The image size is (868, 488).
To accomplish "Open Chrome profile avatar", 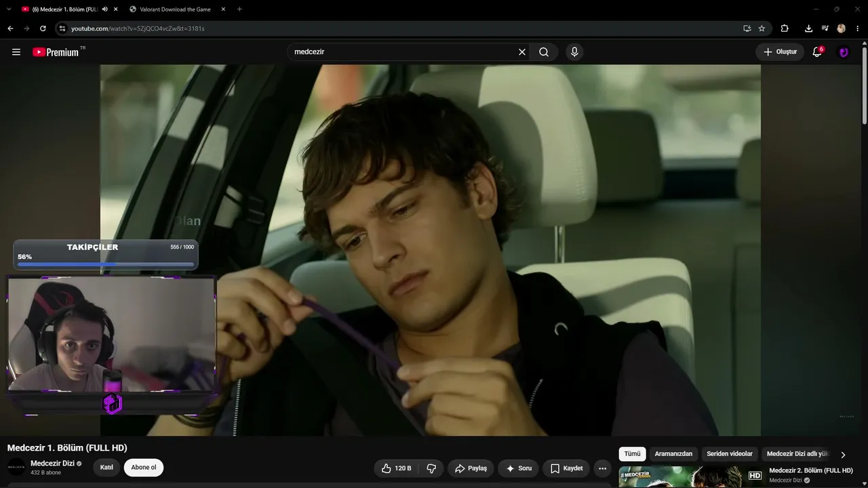I will click(841, 28).
